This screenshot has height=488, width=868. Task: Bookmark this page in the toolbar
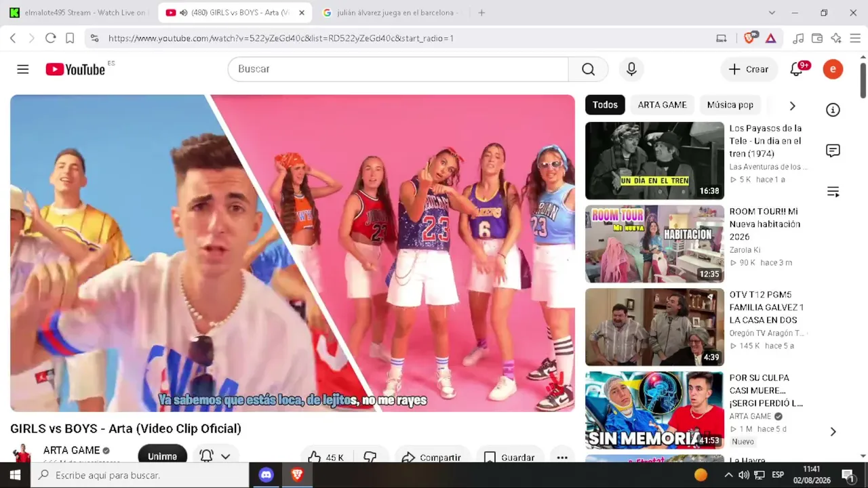(x=70, y=39)
